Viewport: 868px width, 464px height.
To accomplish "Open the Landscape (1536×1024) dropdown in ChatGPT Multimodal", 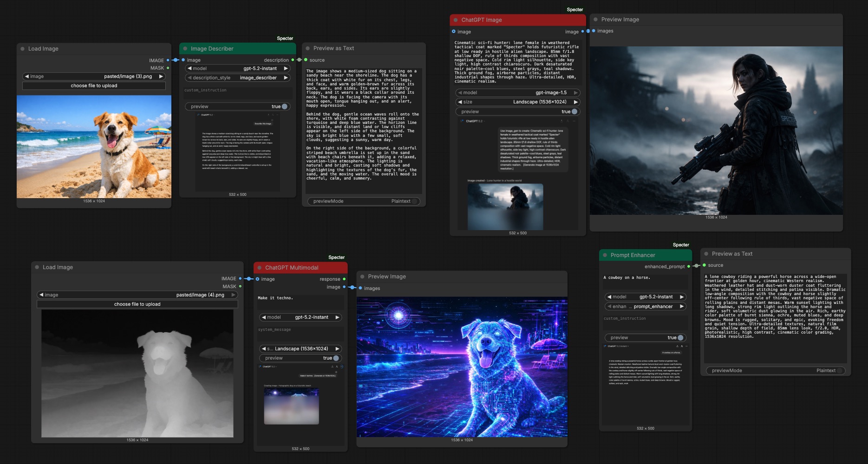I will click(300, 349).
